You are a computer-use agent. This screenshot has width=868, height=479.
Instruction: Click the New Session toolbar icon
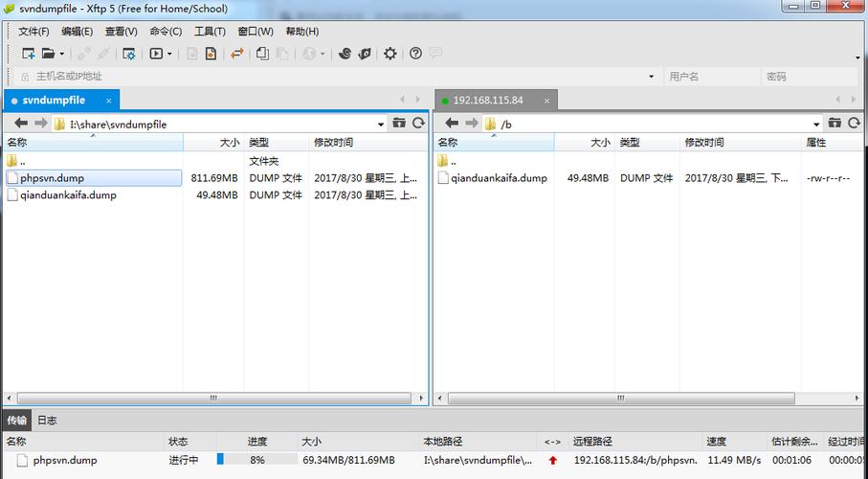coord(29,54)
